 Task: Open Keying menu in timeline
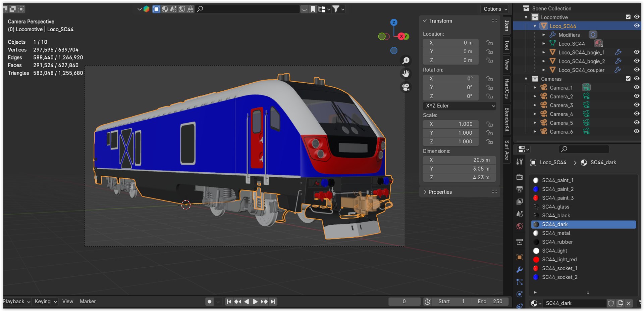46,302
